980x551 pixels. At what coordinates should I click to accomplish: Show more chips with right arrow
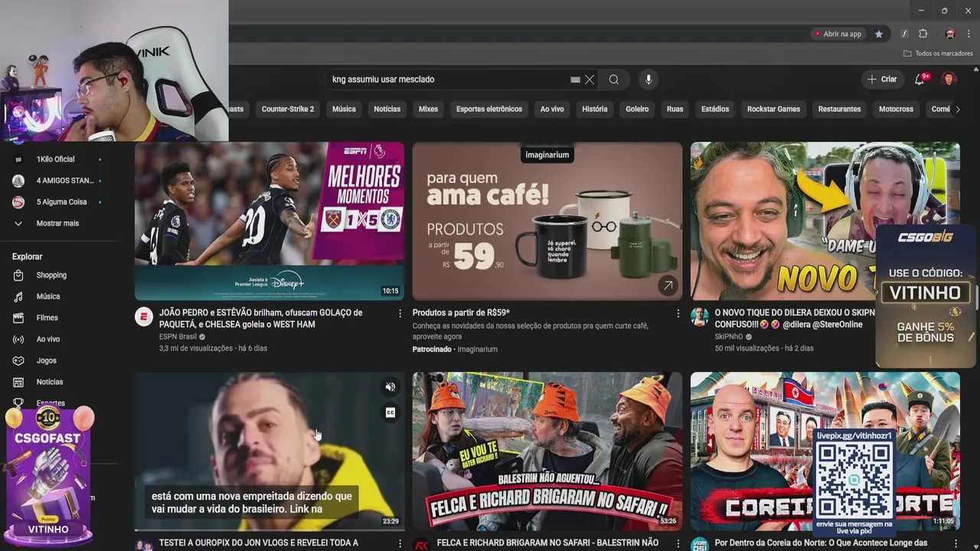point(957,109)
